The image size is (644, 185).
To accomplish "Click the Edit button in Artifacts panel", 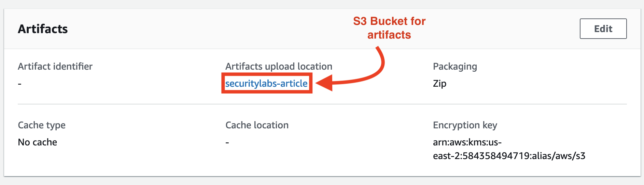I will (x=603, y=29).
